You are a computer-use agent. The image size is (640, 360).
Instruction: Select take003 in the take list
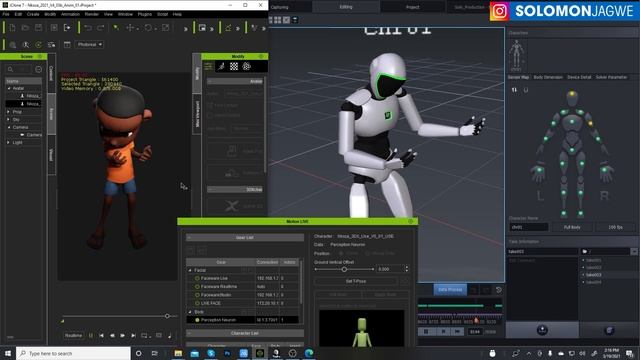coord(593,275)
